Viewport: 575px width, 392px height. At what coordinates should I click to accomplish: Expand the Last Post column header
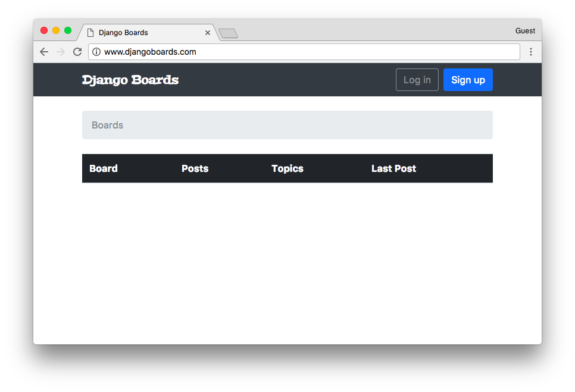(393, 168)
